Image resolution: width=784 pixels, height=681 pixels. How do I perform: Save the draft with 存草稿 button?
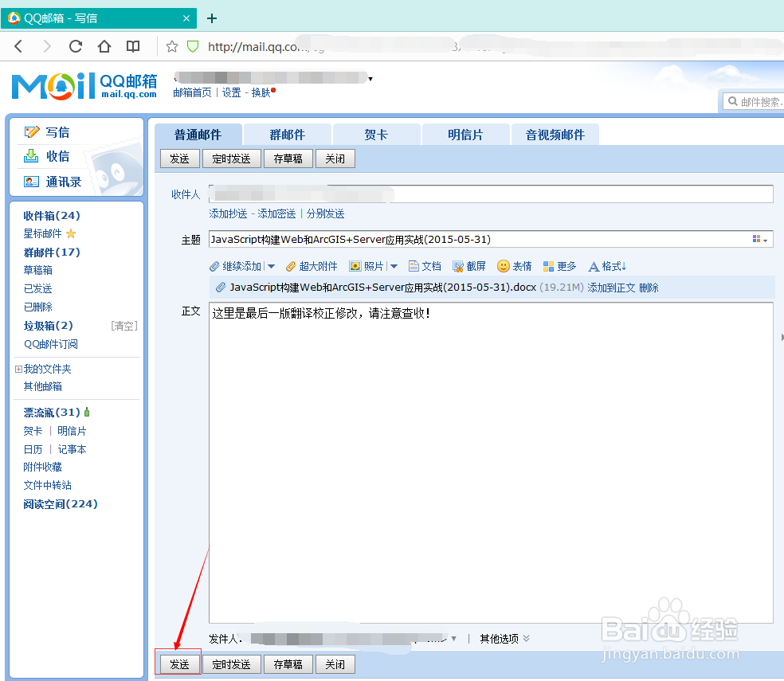(x=288, y=663)
